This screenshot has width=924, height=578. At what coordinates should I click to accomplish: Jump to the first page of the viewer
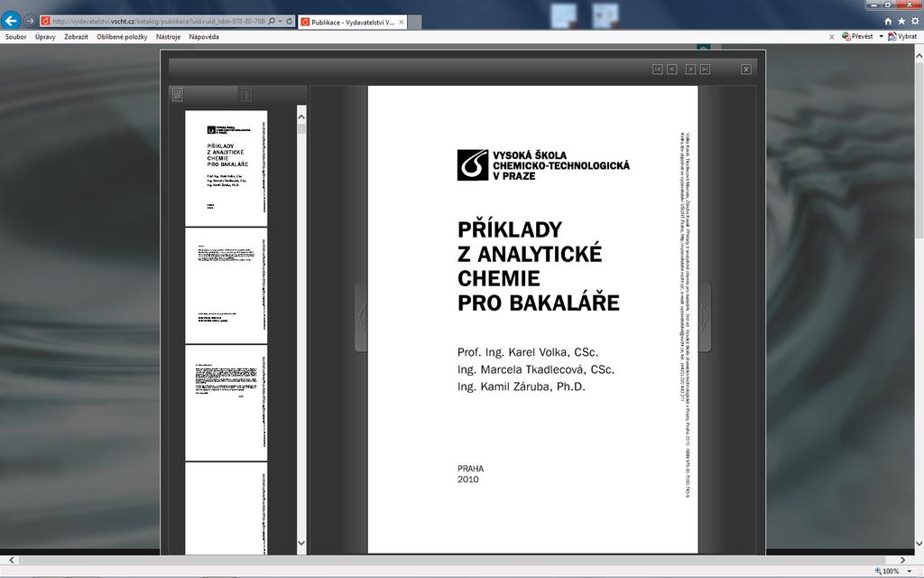click(658, 70)
